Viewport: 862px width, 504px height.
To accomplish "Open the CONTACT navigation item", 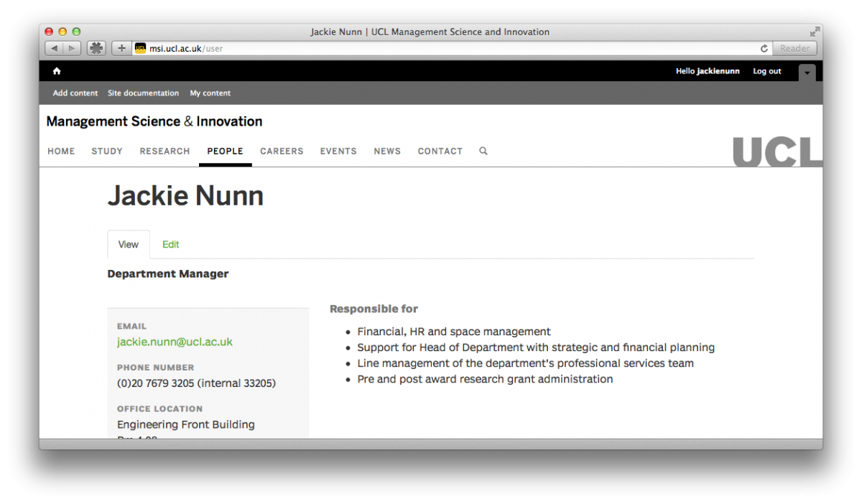I will [440, 151].
